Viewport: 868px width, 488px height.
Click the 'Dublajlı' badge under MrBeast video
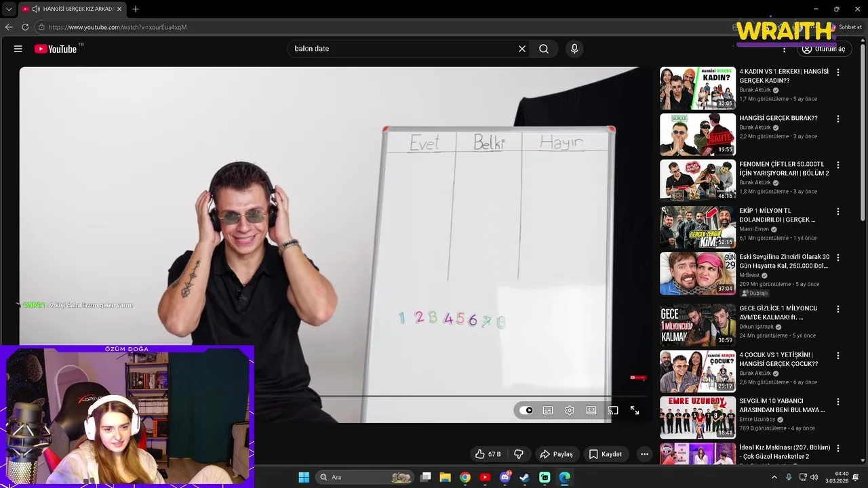pos(755,293)
